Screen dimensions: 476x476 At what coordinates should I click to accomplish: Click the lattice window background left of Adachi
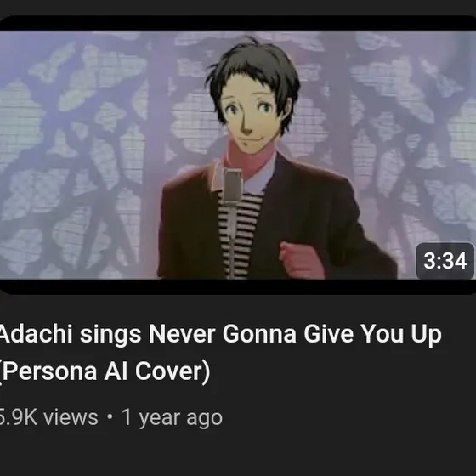(79, 155)
